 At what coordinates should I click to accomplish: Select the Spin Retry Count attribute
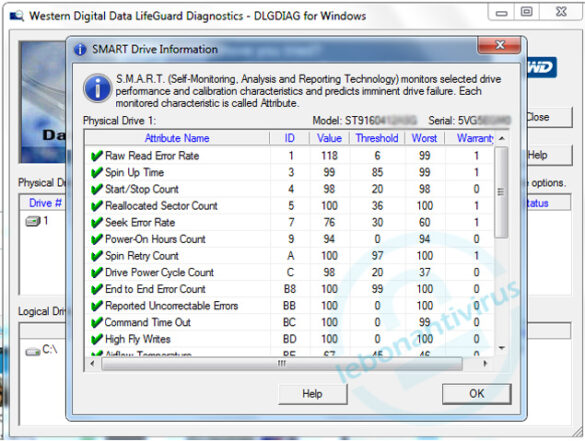click(290, 256)
